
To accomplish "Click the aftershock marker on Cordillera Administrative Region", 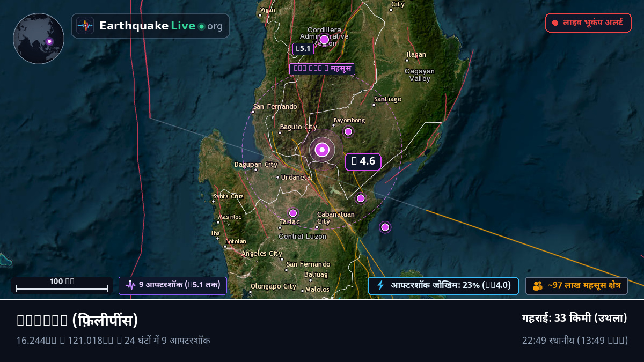I will (x=324, y=39).
